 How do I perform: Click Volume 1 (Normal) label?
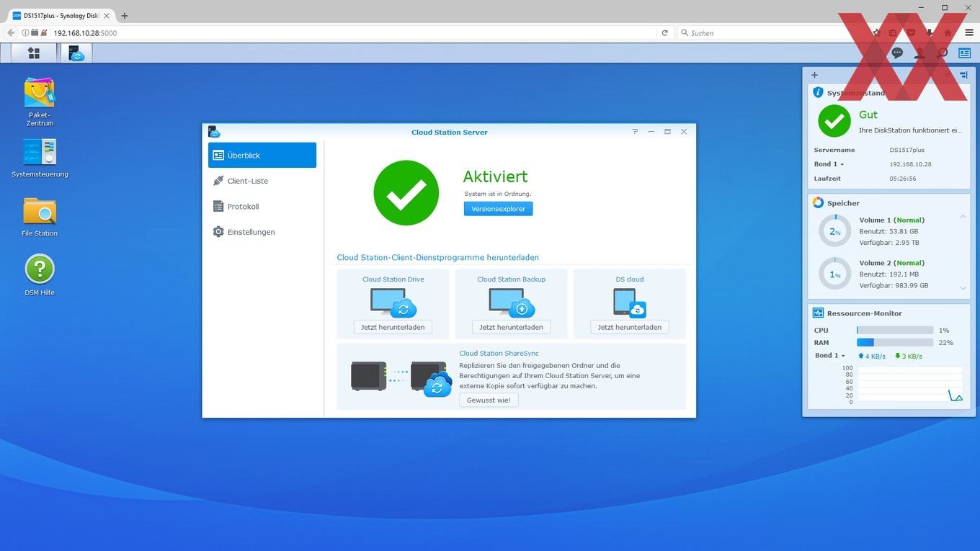tap(891, 220)
